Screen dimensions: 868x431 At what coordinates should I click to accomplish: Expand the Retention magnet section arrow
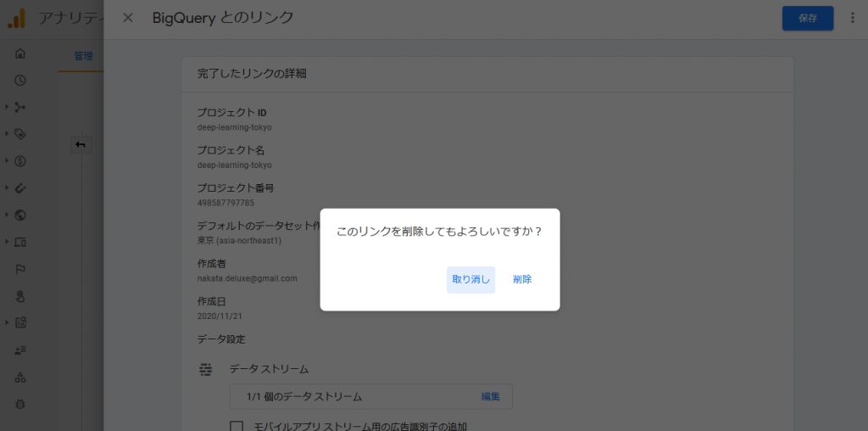pos(7,188)
